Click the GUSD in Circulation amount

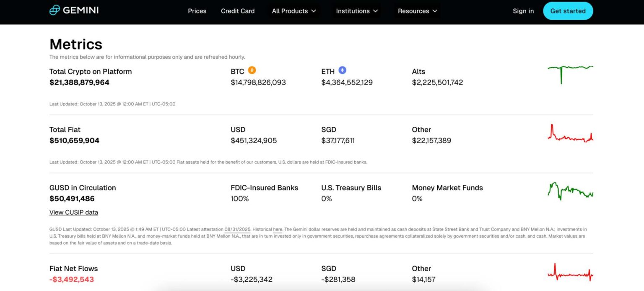72,198
